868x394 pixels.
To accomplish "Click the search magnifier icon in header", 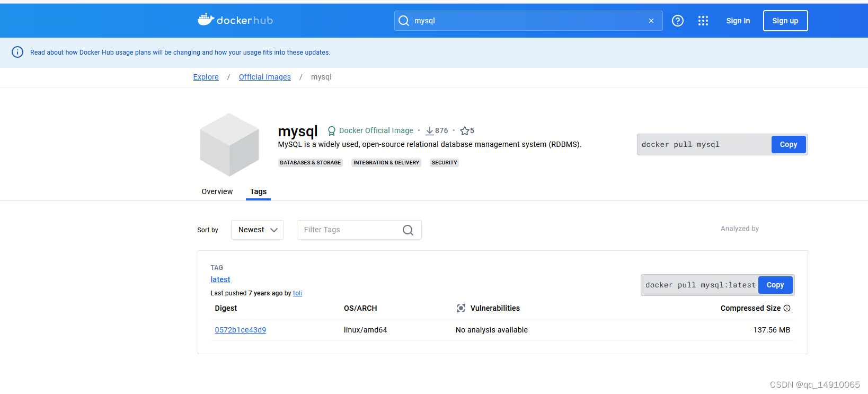I will (x=404, y=21).
